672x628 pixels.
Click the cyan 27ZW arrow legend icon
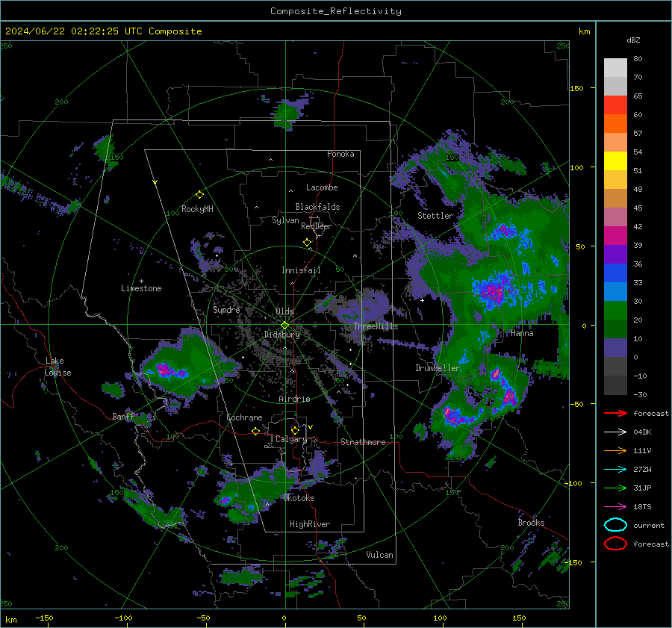[615, 470]
